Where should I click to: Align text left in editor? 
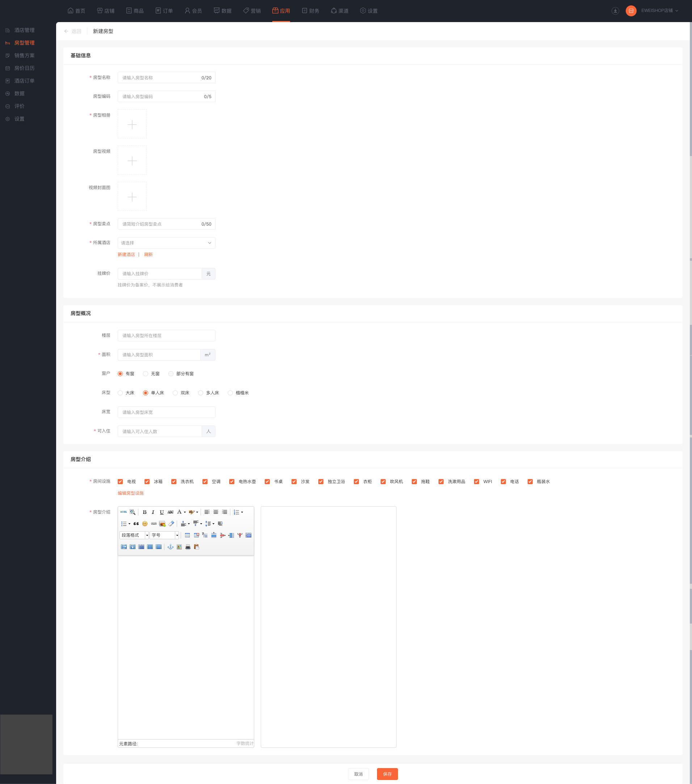pyautogui.click(x=207, y=512)
